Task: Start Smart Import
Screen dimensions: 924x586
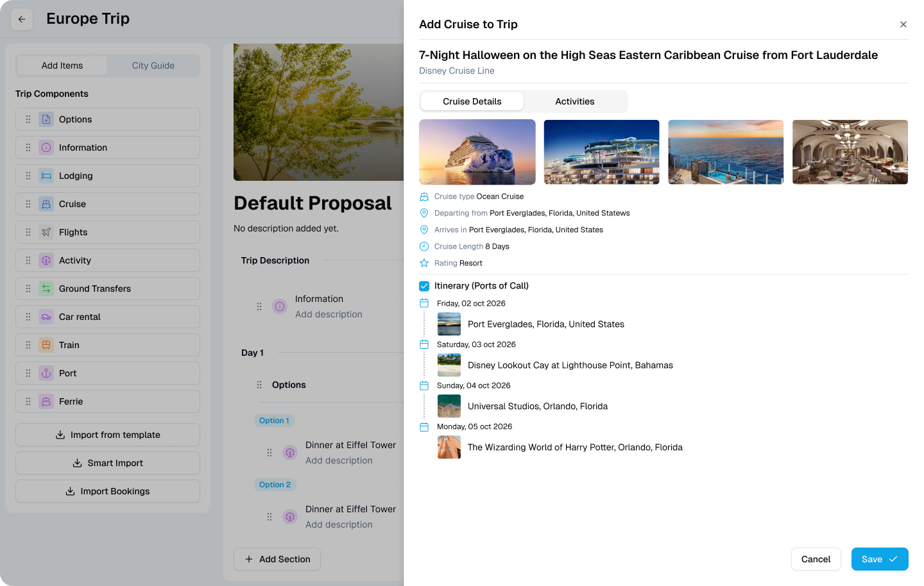Action: [108, 463]
